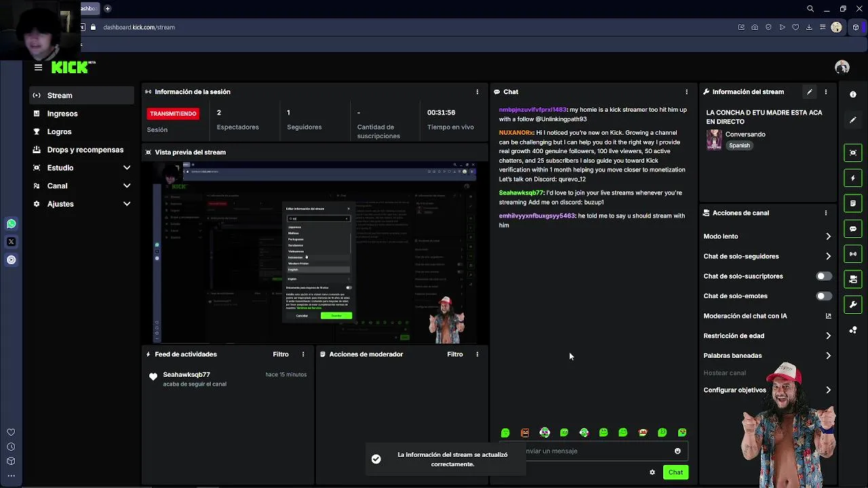Viewport: 868px width, 488px height.
Task: Open browser search magnifier in title bar
Action: [x=810, y=9]
